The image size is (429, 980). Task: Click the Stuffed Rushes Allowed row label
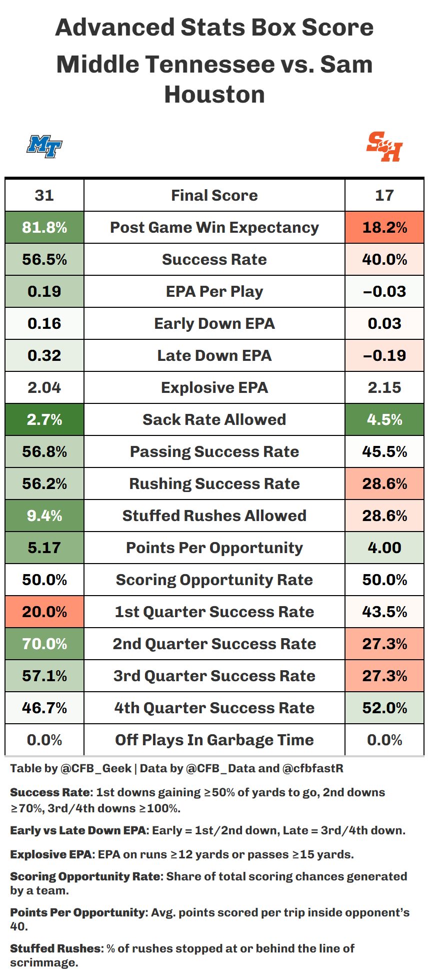[x=214, y=516]
